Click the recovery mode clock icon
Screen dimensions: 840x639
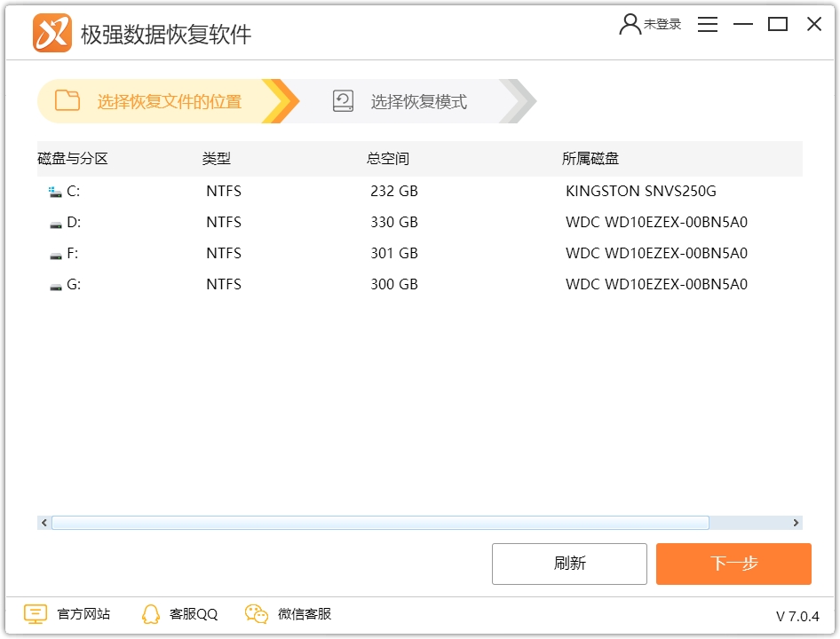click(x=343, y=101)
